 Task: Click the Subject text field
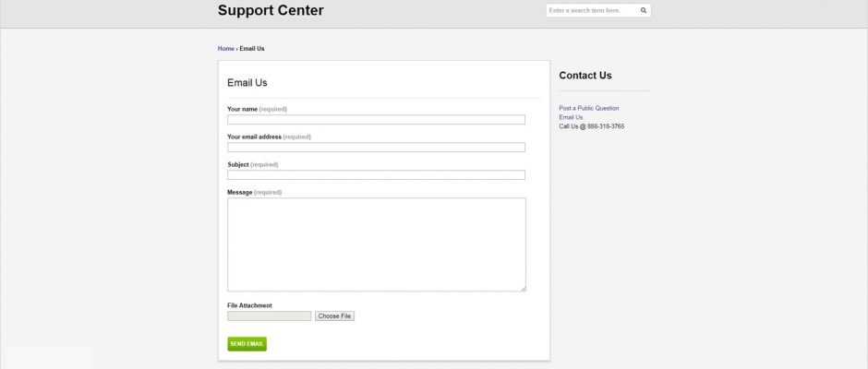(376, 175)
